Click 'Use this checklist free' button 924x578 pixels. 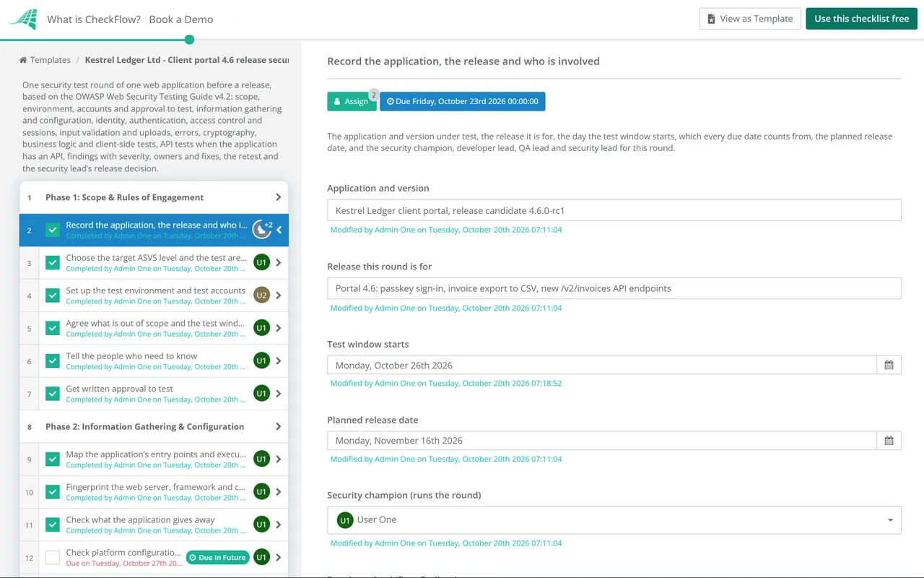tap(861, 19)
